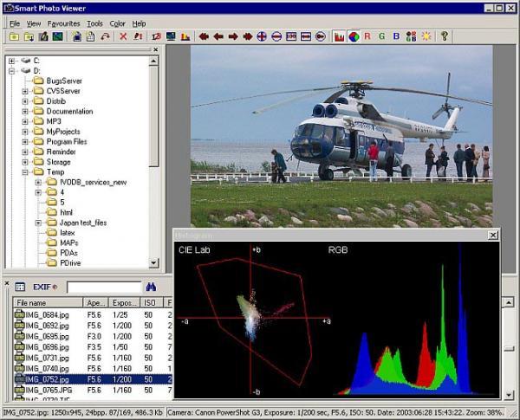Click the table view icon beside EXIF
This screenshot has height=420, width=520.
(20, 287)
